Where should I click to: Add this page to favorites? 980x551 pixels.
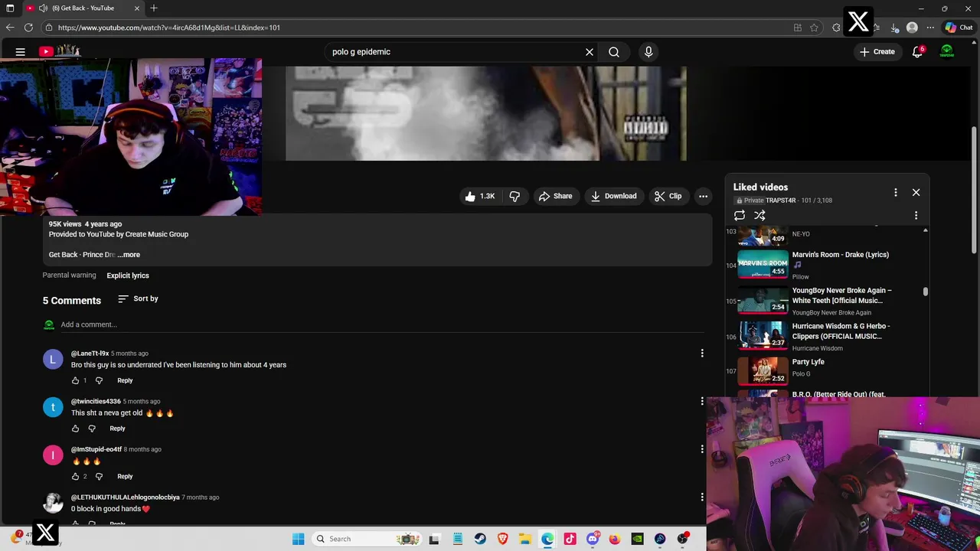coord(814,28)
